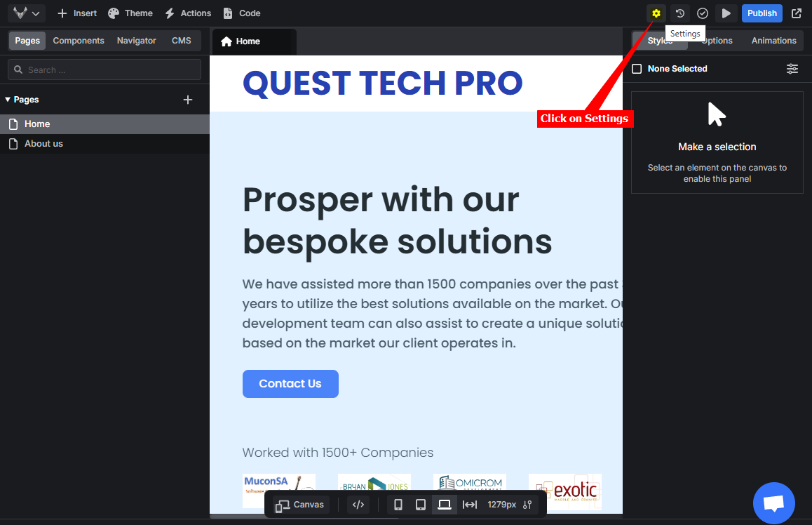This screenshot has height=525, width=812.
Task: Switch to the CMS tab
Action: pos(181,41)
